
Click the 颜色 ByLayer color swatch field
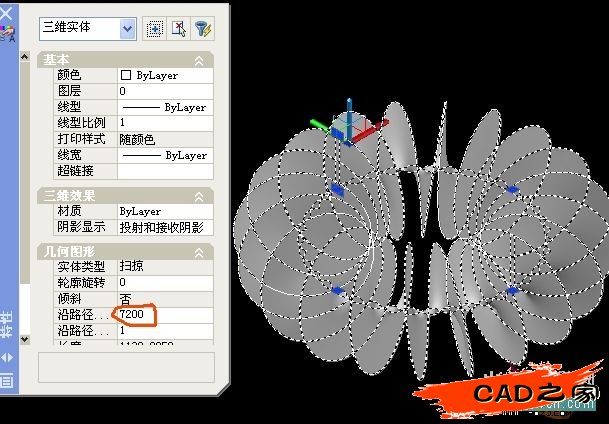click(165, 75)
